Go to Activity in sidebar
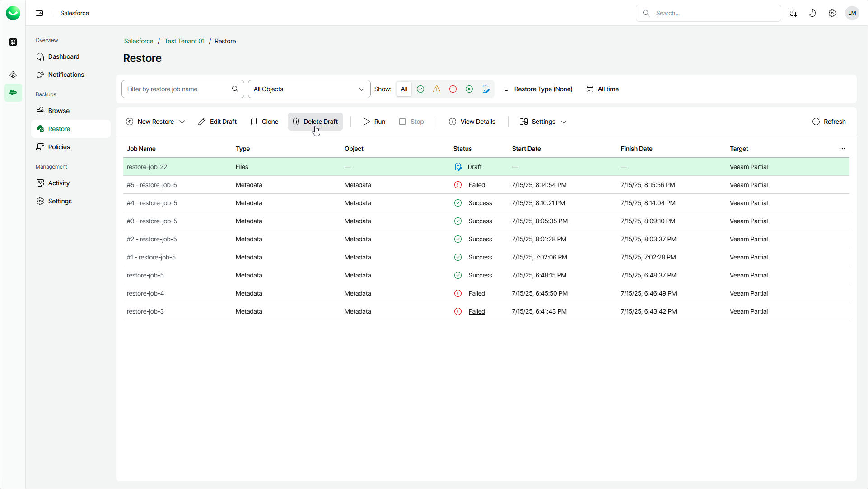 (59, 183)
